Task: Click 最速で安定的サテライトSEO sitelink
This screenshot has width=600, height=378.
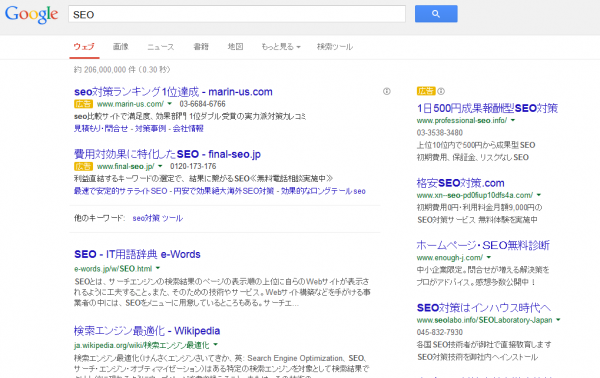Action: (x=121, y=191)
